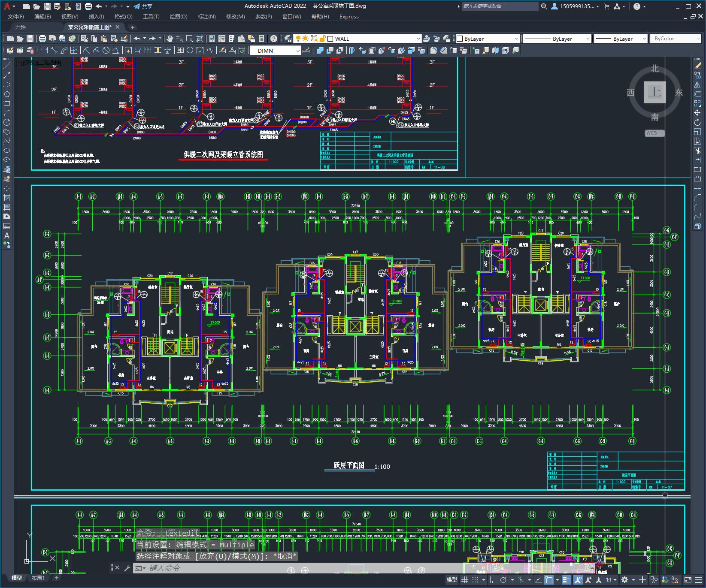Click the Pan hand tool icon
Image resolution: width=706 pixels, height=588 pixels.
170,39
